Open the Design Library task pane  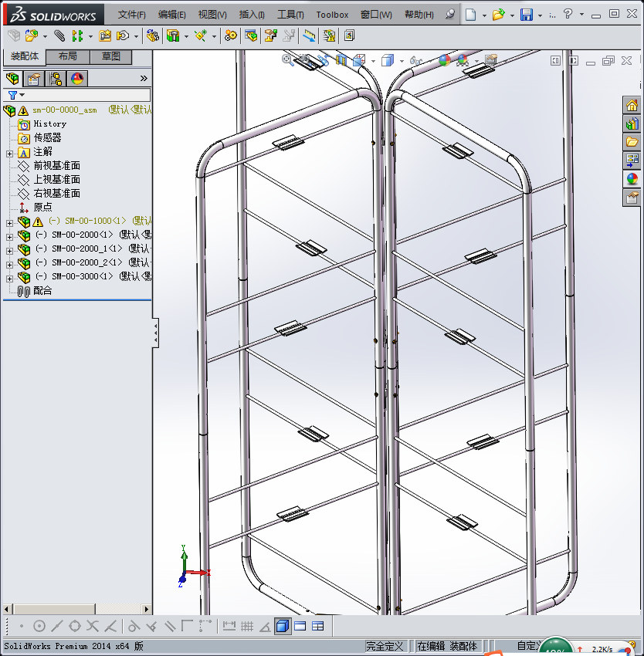(x=632, y=123)
